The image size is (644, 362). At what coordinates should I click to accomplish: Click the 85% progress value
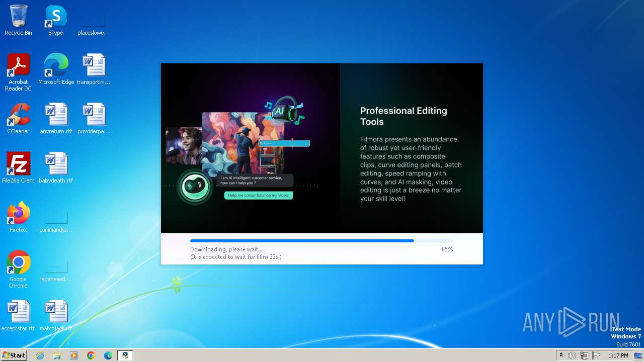447,249
